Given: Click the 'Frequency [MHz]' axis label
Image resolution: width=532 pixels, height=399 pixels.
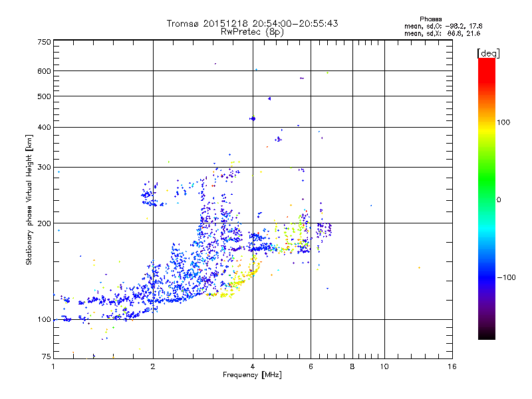Looking at the screenshot, I should (x=252, y=375).
